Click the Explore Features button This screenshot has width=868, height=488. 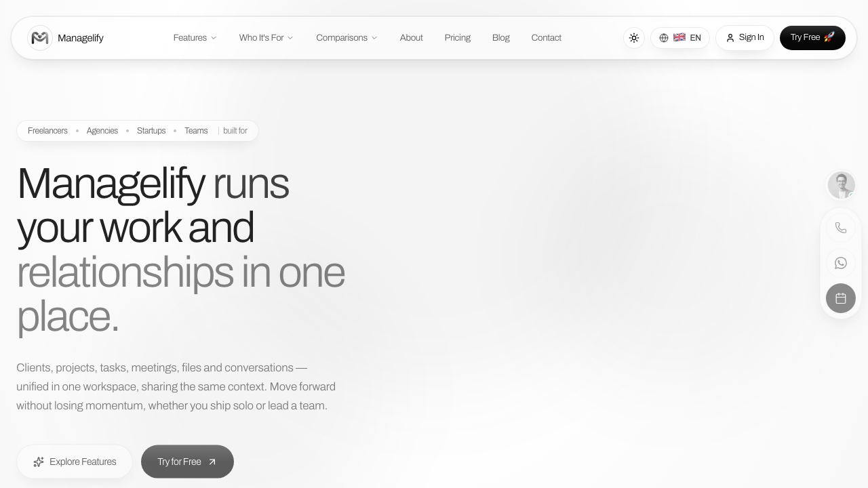click(75, 462)
